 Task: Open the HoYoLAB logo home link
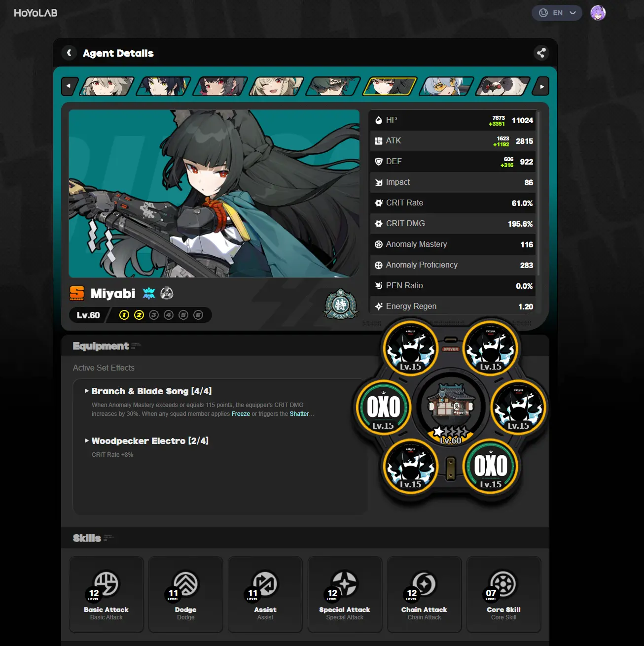(x=36, y=13)
